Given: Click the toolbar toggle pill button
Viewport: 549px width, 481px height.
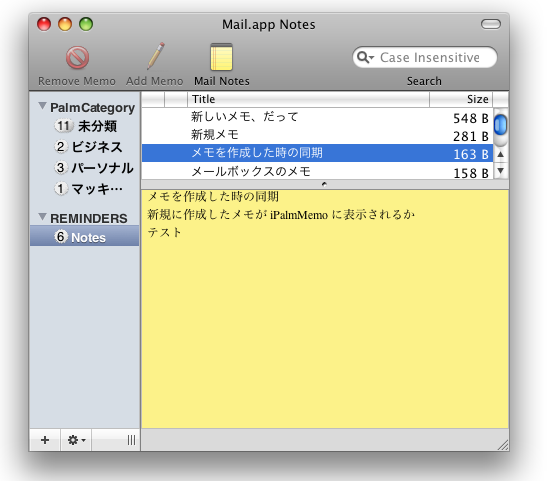Looking at the screenshot, I should coord(491,24).
